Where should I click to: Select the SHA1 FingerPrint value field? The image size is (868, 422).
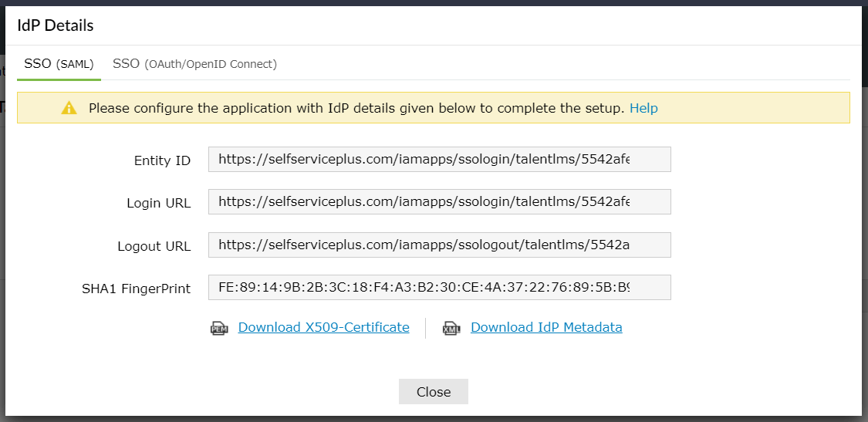point(440,288)
